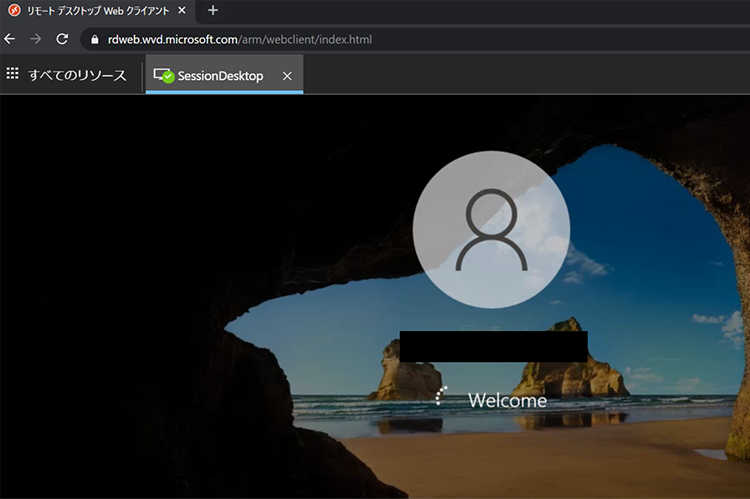Reload the page with the refresh icon

[x=62, y=39]
